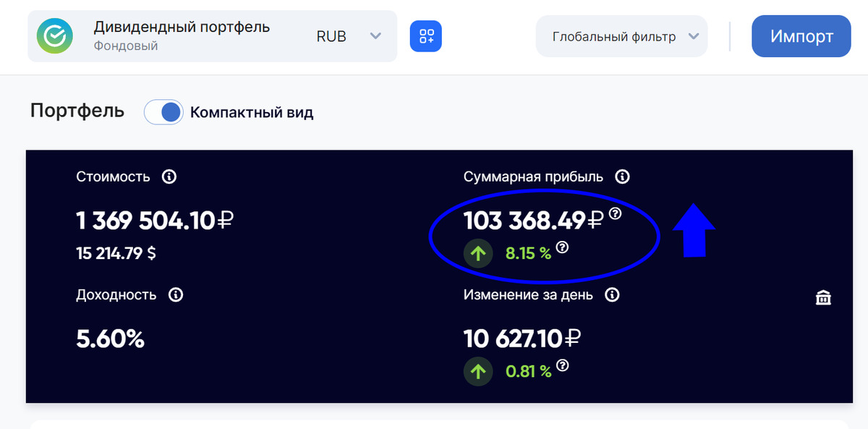
Task: Click question mark beside 103 368.49 ₽
Action: (x=616, y=213)
